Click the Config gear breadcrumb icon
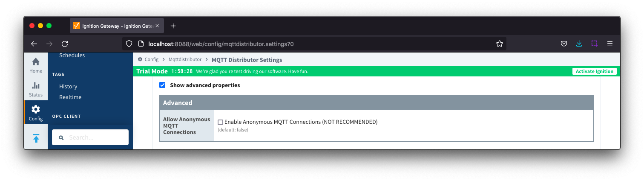This screenshot has width=644, height=181. 140,59
